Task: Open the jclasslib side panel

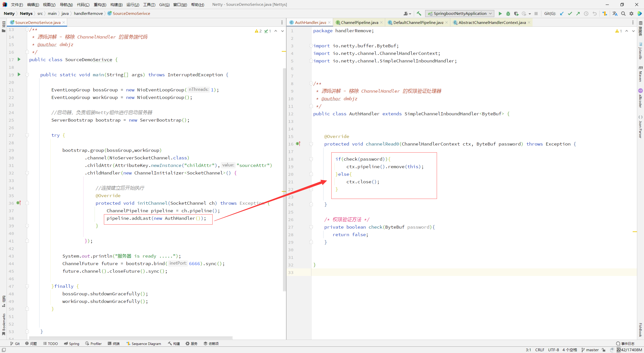Action: pos(640,51)
